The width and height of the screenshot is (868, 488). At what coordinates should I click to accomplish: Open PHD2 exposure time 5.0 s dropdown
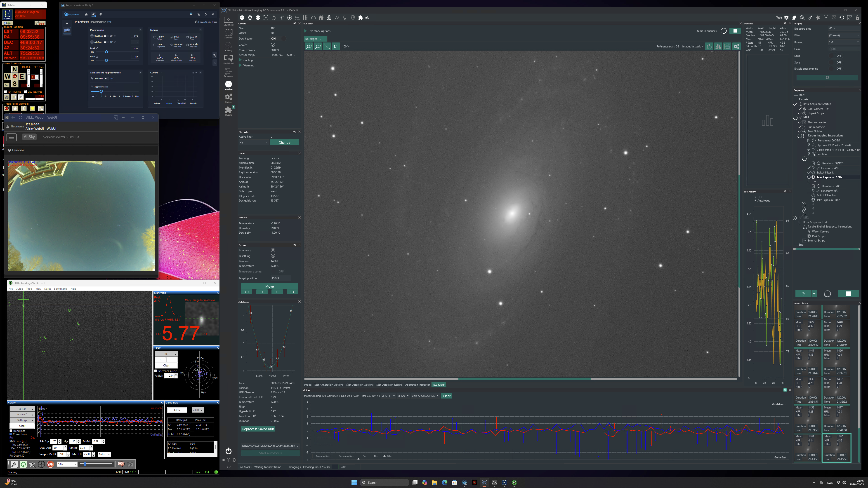pyautogui.click(x=67, y=465)
